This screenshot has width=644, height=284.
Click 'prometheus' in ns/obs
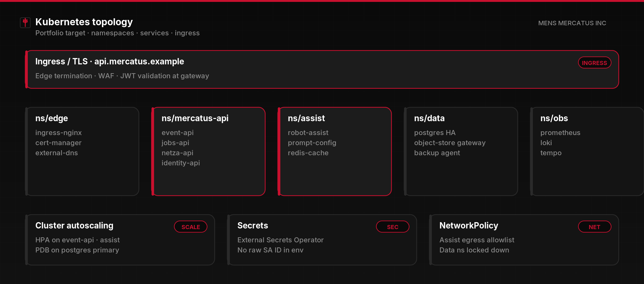pyautogui.click(x=560, y=133)
